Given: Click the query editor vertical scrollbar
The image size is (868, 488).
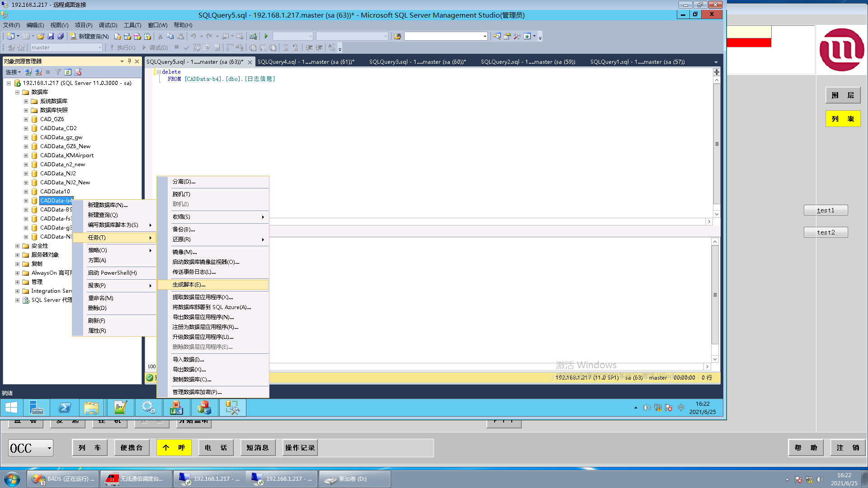Looking at the screenshot, I should click(717, 145).
